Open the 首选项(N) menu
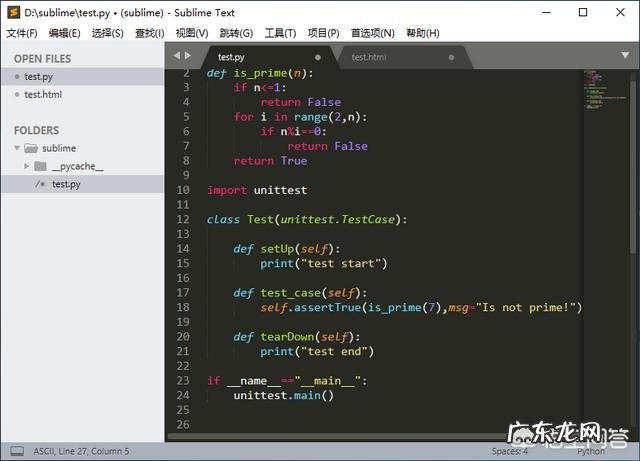This screenshot has width=640, height=461. coord(373,33)
